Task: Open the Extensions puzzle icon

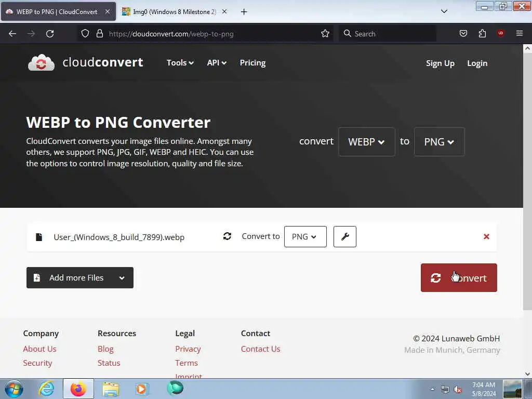Action: (482, 33)
